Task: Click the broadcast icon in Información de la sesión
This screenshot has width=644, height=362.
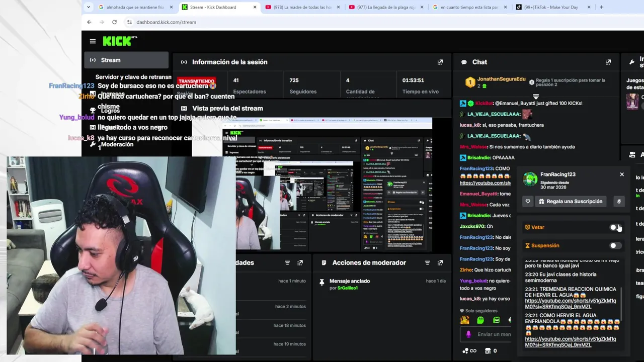Action: [x=184, y=62]
